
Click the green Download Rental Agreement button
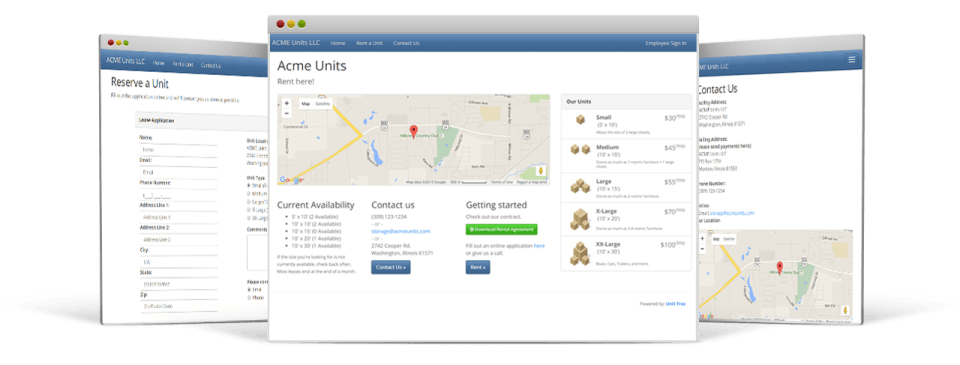[501, 229]
